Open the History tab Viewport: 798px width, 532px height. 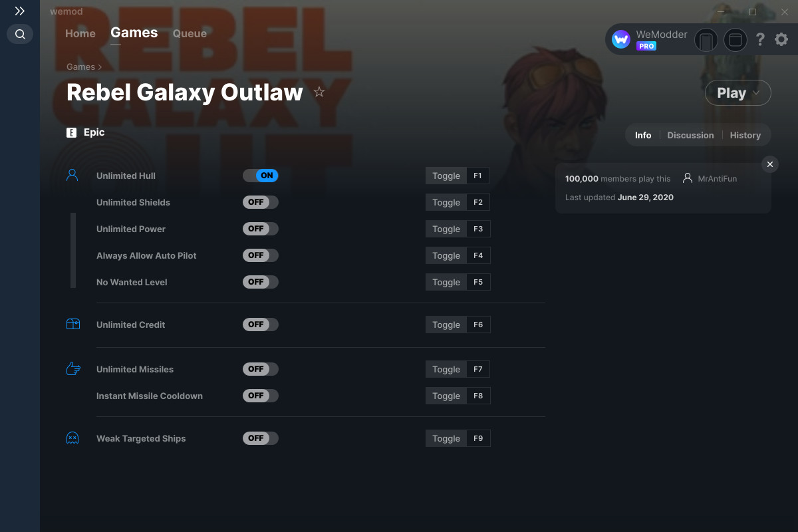[x=745, y=135]
